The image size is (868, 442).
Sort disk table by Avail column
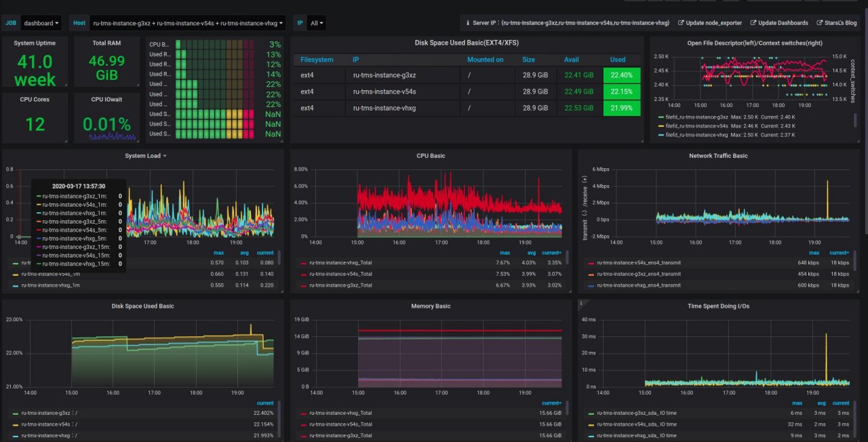[x=572, y=60]
